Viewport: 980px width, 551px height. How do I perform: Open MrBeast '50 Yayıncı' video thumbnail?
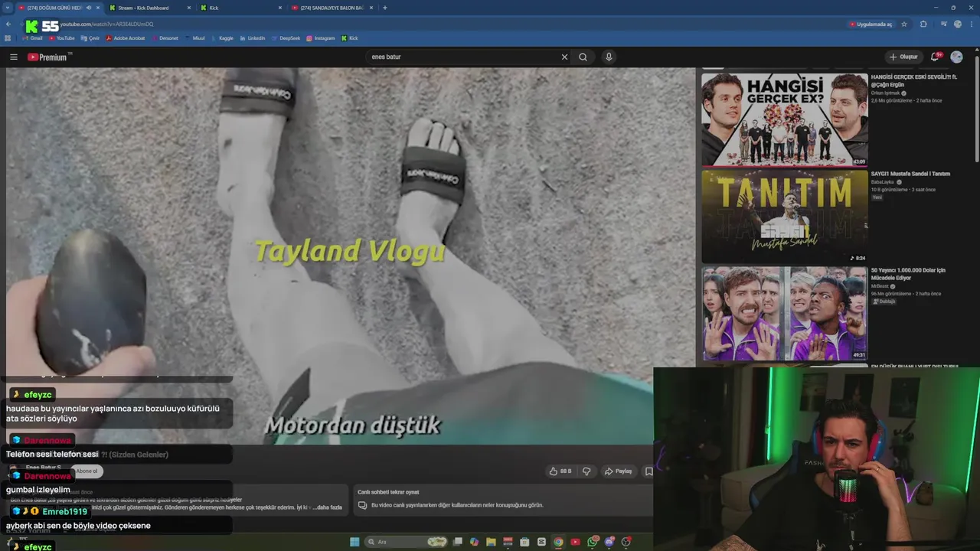click(785, 313)
